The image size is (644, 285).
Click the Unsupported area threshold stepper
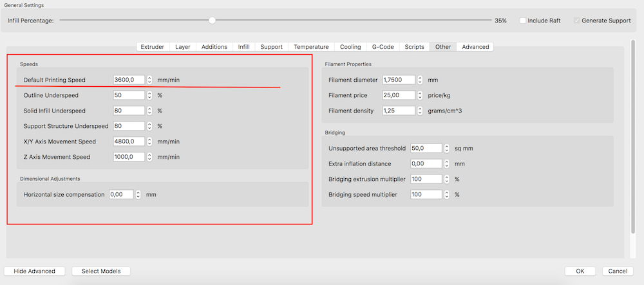coord(447,148)
